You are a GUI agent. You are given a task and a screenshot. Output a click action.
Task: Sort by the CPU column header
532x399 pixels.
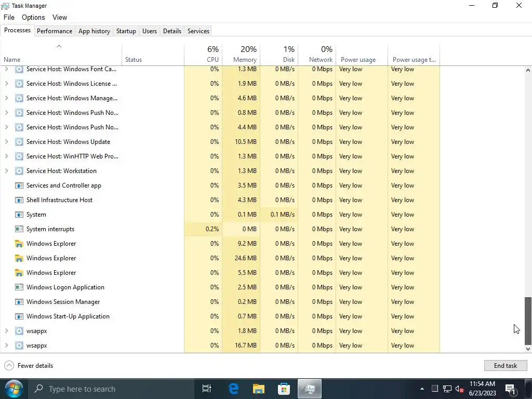(203, 55)
